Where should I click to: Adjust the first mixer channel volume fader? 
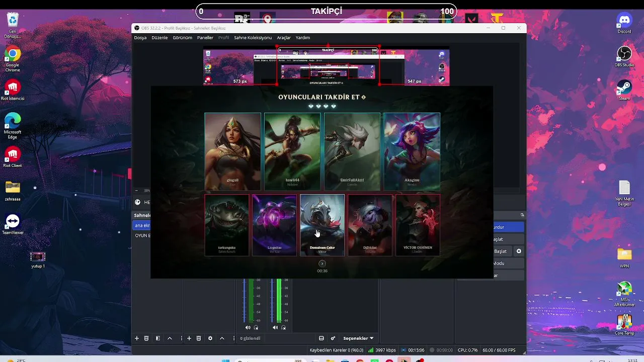pos(245,301)
